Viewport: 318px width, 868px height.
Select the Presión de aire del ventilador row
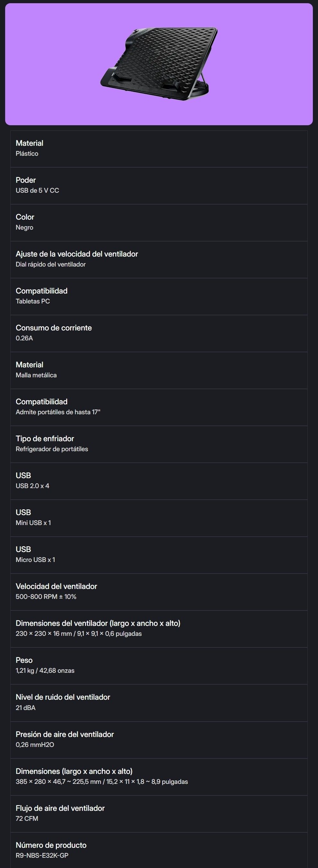coord(159,740)
